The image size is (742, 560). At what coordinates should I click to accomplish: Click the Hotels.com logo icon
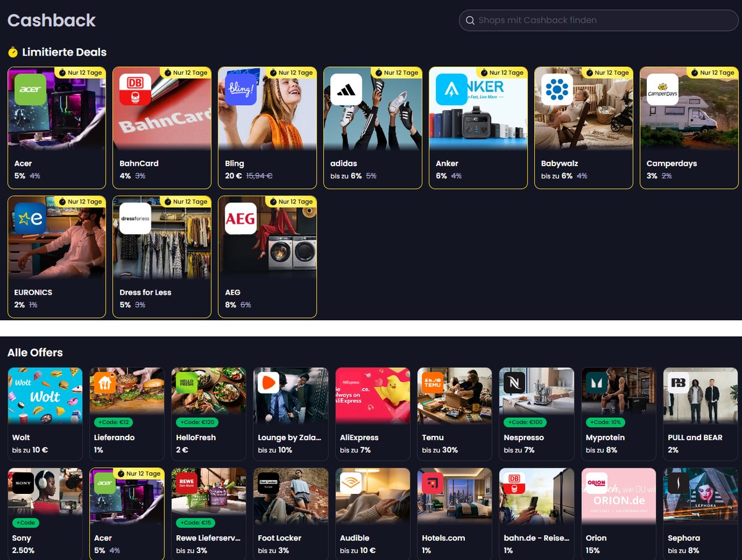tap(433, 483)
